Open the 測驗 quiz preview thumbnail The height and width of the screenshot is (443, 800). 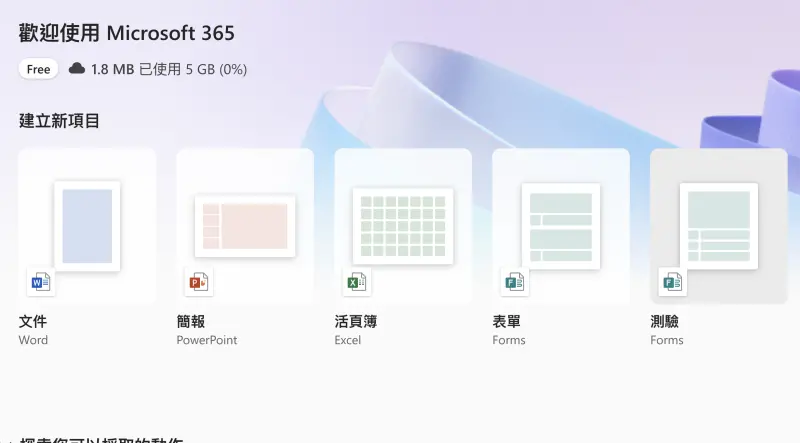[719, 226]
